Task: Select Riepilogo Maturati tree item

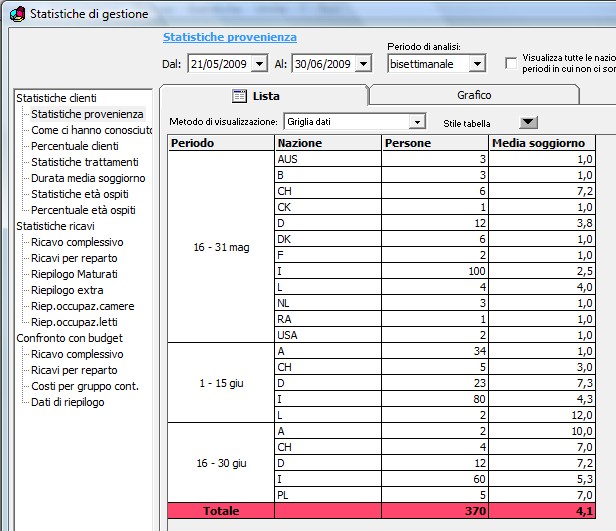Action: pos(74,274)
